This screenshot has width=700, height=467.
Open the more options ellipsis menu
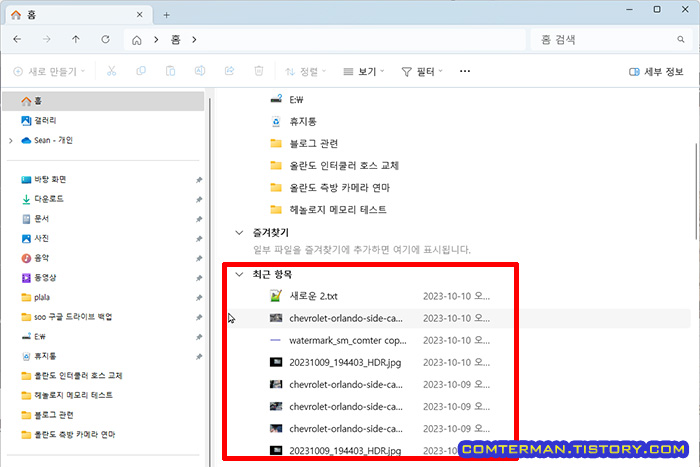(x=465, y=71)
